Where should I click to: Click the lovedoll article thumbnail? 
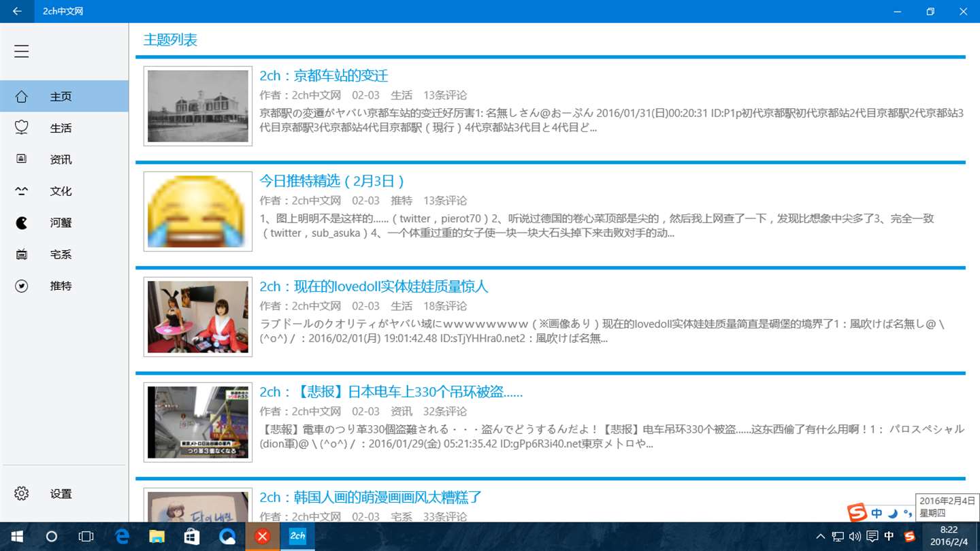(x=198, y=317)
